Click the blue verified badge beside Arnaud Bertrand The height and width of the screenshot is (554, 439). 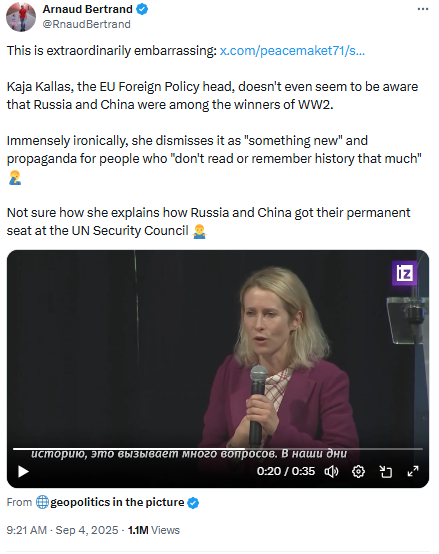pyautogui.click(x=142, y=9)
